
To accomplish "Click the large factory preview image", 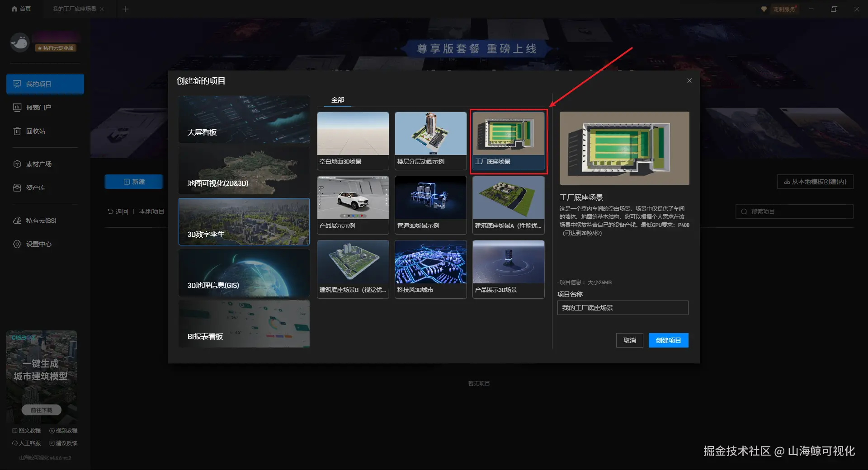I will tap(624, 148).
